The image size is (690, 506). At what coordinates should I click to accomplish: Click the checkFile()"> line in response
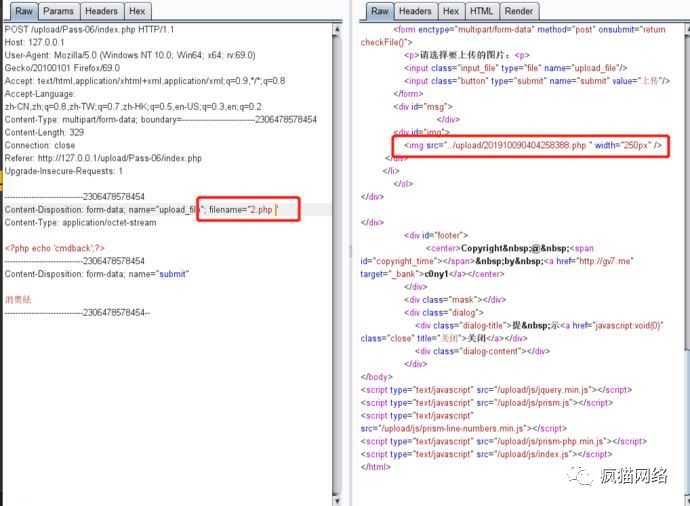pyautogui.click(x=386, y=42)
